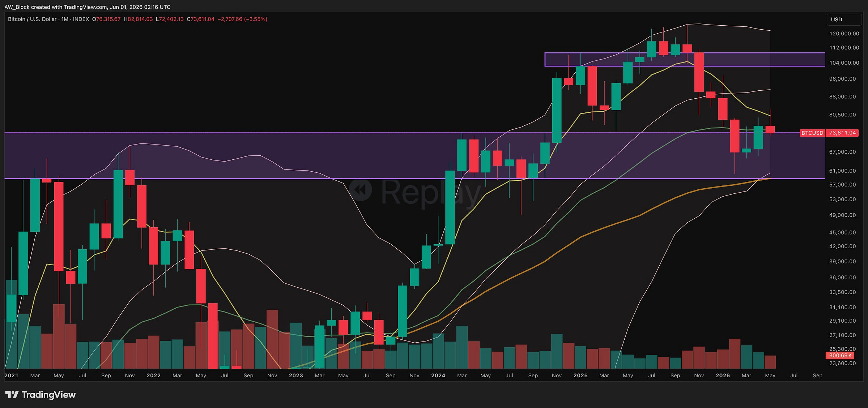Click the 42,000.00 price axis label
The image size is (868, 408).
coord(842,246)
